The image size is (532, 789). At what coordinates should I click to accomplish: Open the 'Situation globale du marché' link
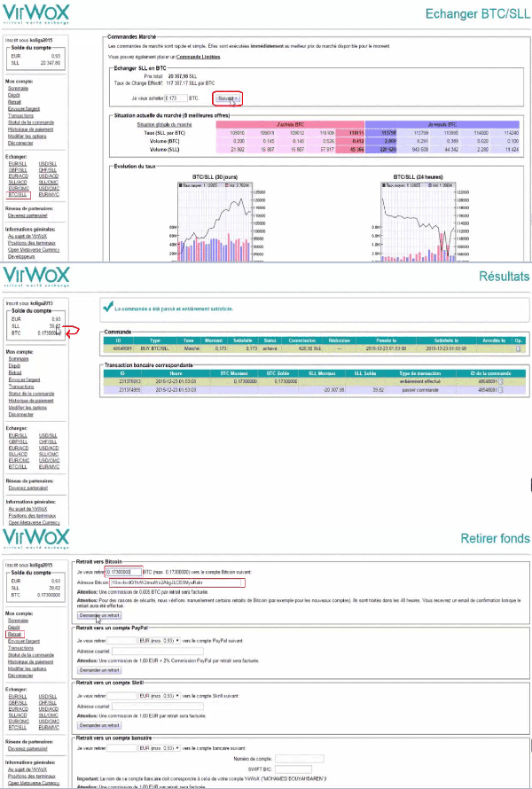[x=165, y=124]
